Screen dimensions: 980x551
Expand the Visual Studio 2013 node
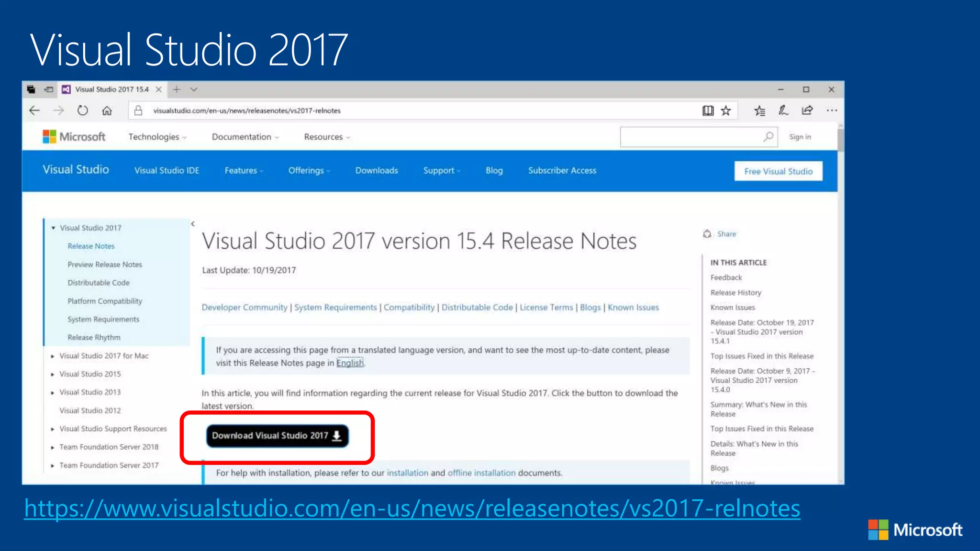click(53, 392)
